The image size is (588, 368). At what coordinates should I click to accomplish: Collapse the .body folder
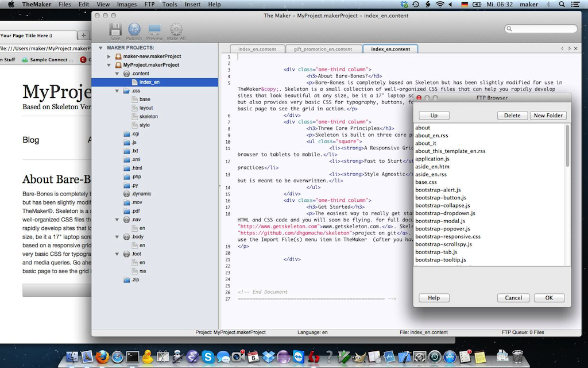point(117,237)
